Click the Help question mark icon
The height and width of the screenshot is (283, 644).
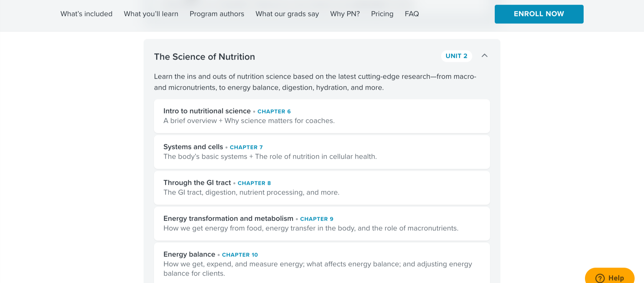click(x=600, y=278)
